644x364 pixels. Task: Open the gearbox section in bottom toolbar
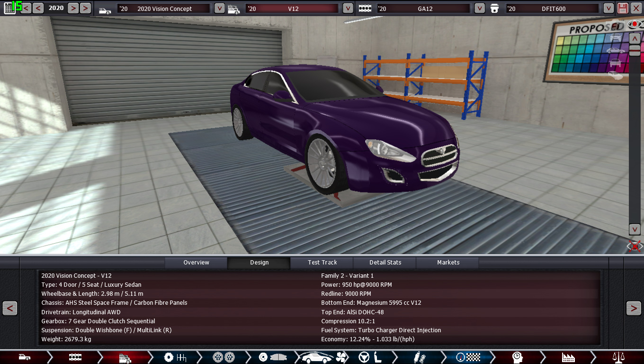click(x=175, y=357)
